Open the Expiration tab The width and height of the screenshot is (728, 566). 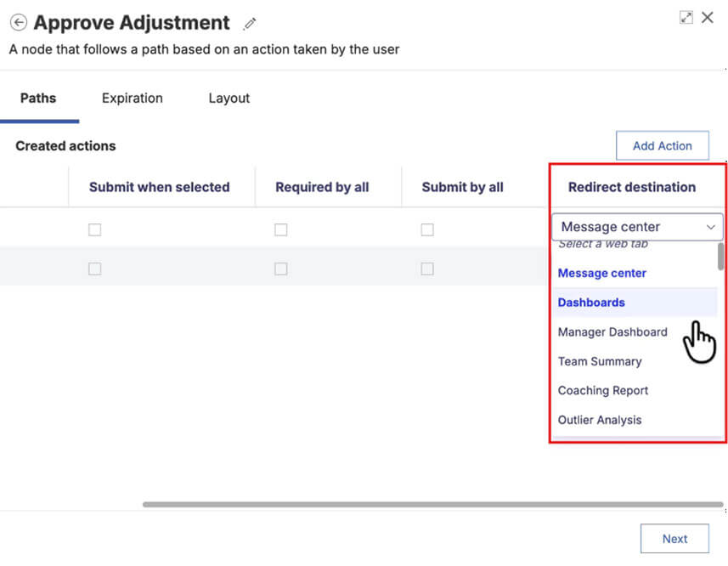[x=133, y=98]
